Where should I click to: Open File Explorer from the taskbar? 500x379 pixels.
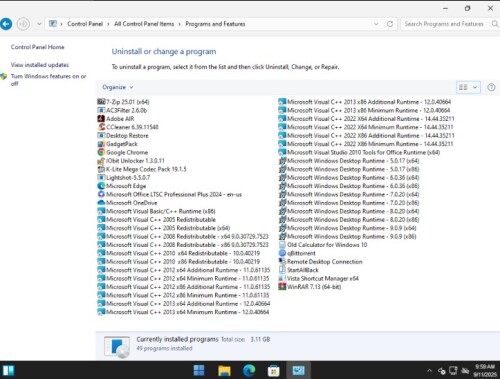pyautogui.click(x=224, y=370)
